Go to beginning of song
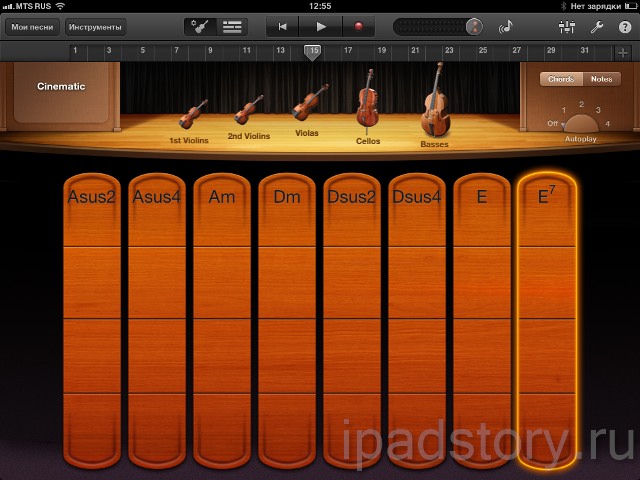This screenshot has height=480, width=640. 282,27
